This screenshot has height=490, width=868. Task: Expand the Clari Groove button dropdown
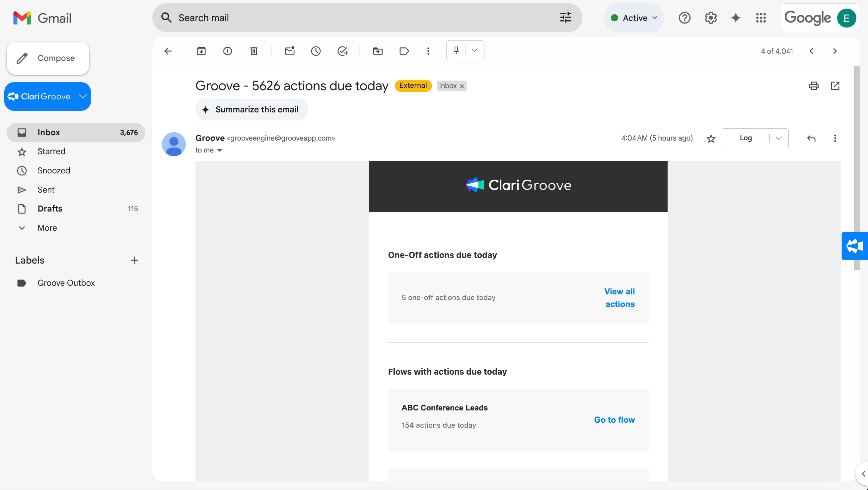[x=83, y=97]
